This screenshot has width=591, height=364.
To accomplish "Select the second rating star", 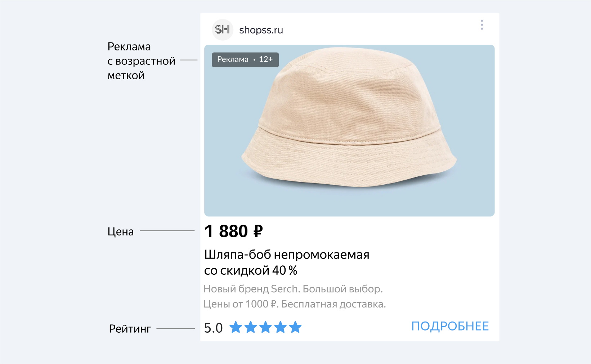I will pos(251,327).
